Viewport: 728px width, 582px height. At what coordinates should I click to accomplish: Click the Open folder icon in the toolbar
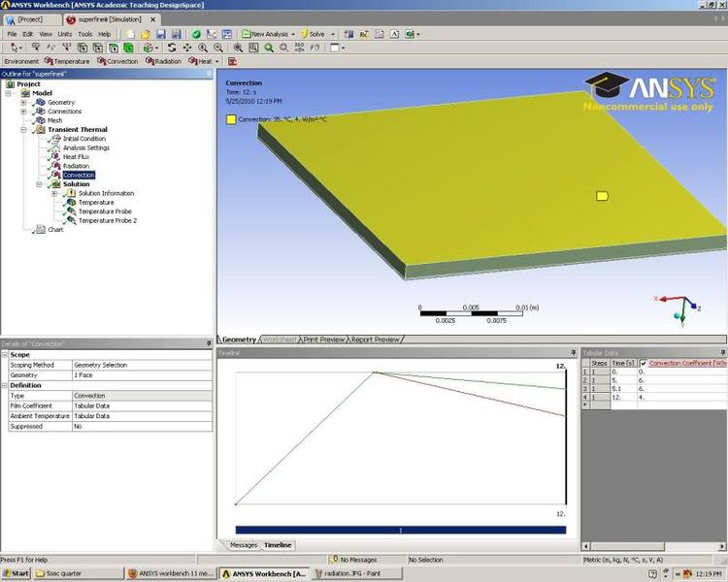pos(146,34)
